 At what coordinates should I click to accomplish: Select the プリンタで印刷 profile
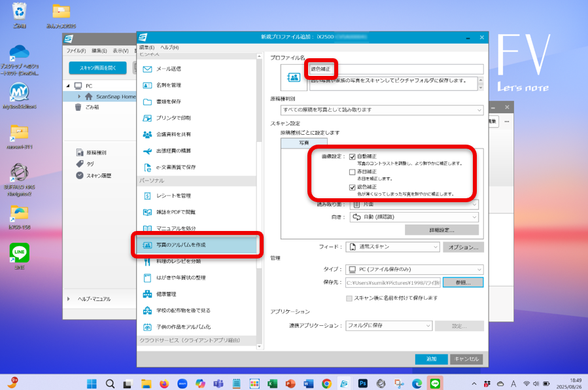pyautogui.click(x=173, y=118)
